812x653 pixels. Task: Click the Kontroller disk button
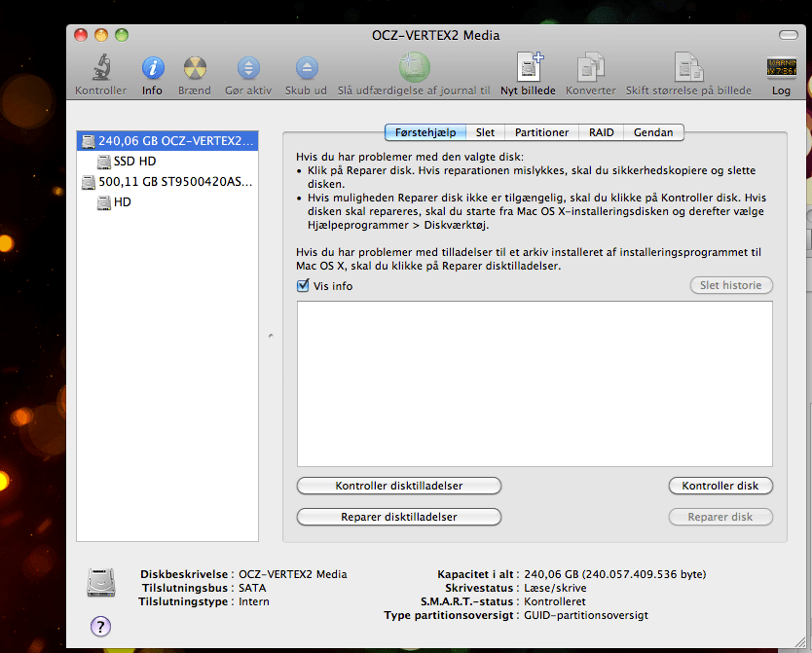[720, 486]
